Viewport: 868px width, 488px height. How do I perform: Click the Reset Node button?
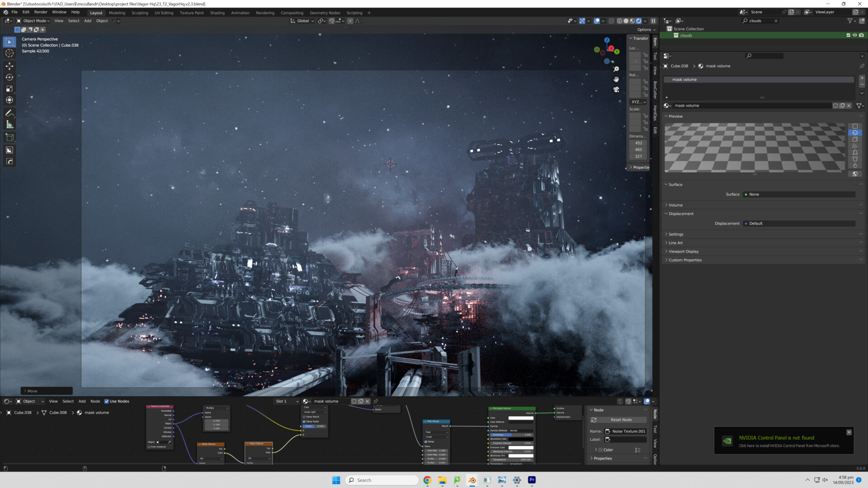621,420
